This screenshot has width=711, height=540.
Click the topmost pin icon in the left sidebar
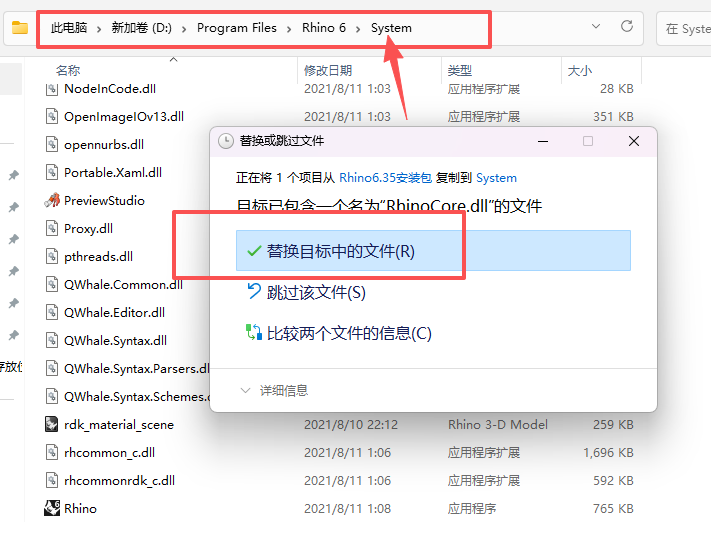pos(14,175)
